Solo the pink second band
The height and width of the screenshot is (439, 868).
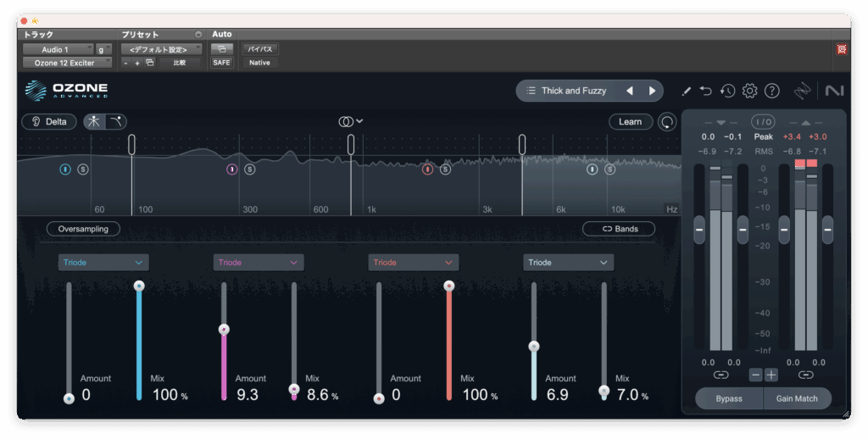[250, 169]
